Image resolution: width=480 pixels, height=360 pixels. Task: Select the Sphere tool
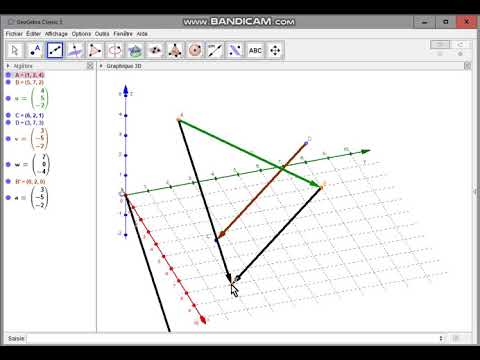[195, 51]
